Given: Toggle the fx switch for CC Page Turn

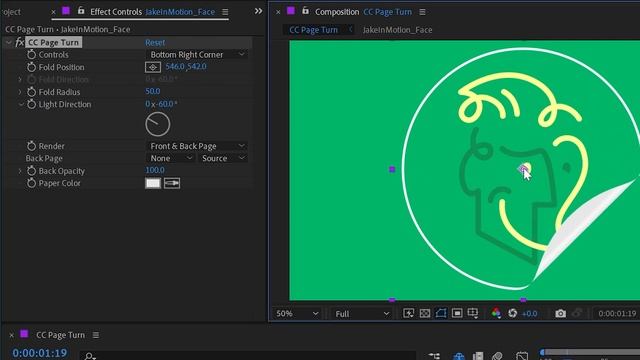Looking at the screenshot, I should pos(19,42).
